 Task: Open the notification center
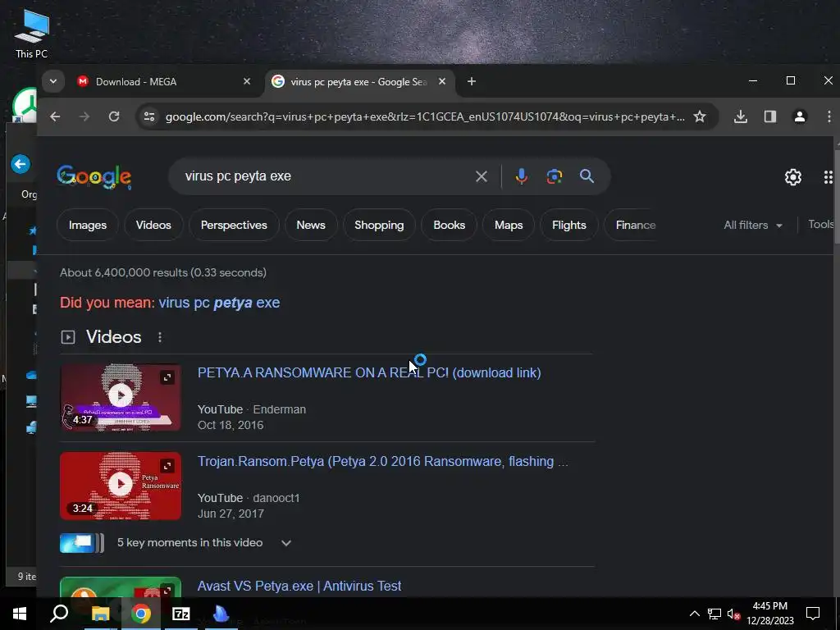813,614
